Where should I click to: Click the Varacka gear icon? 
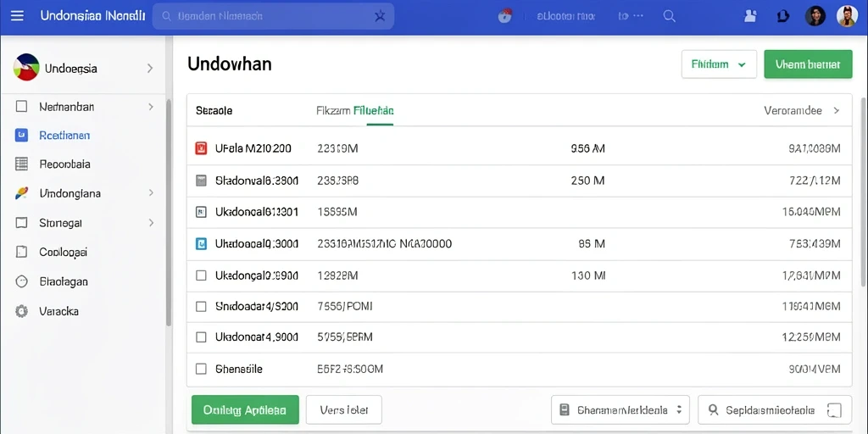click(x=21, y=311)
